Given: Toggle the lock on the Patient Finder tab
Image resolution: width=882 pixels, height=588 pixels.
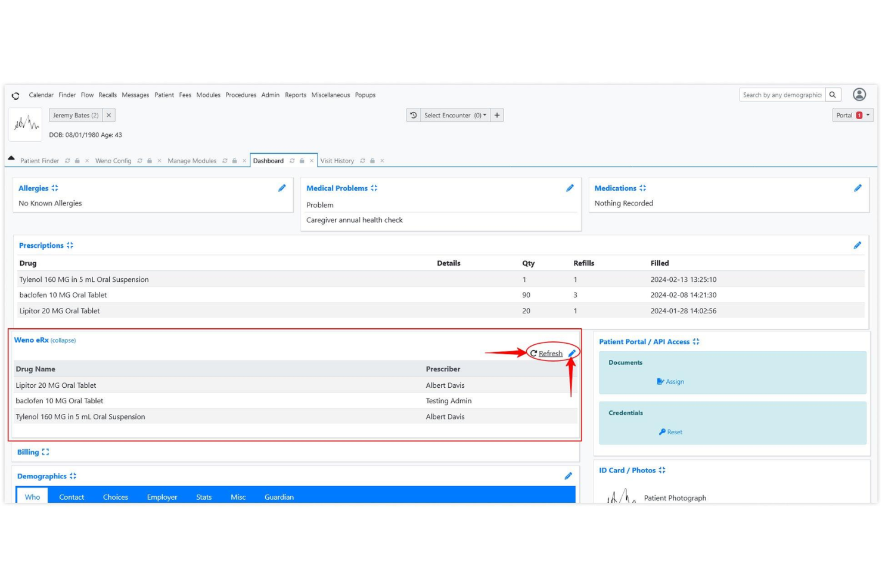Looking at the screenshot, I should 77,161.
